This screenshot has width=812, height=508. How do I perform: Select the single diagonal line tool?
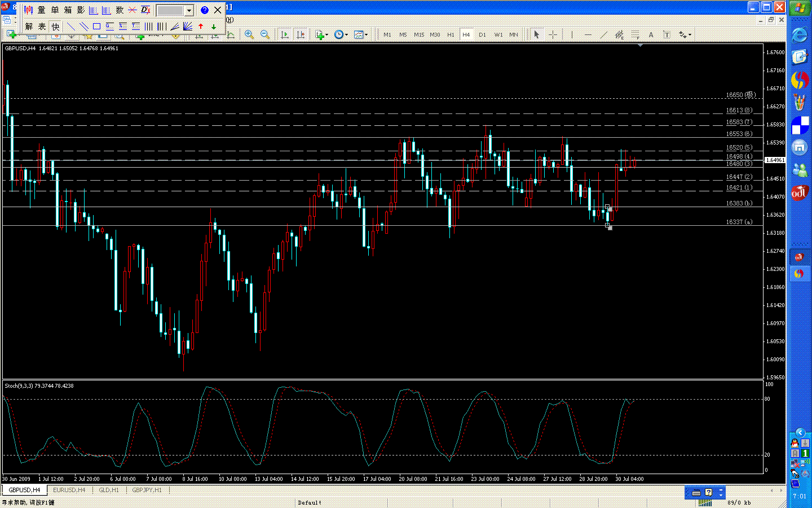click(71, 27)
